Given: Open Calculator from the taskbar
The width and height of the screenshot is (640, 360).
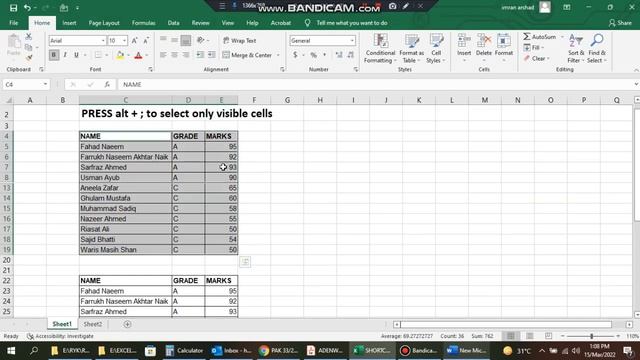Looking at the screenshot, I should (184, 351).
